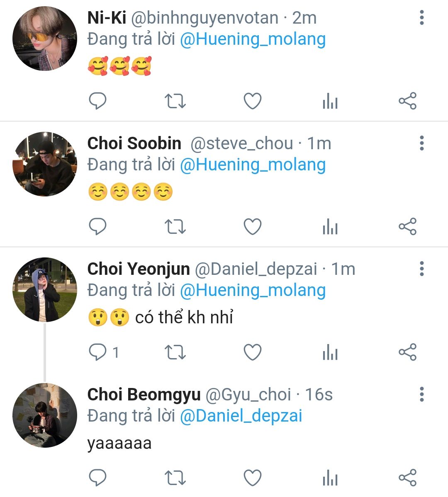The width and height of the screenshot is (448, 497).
Task: View analytics on Choi Soobin's tweet
Action: click(330, 227)
